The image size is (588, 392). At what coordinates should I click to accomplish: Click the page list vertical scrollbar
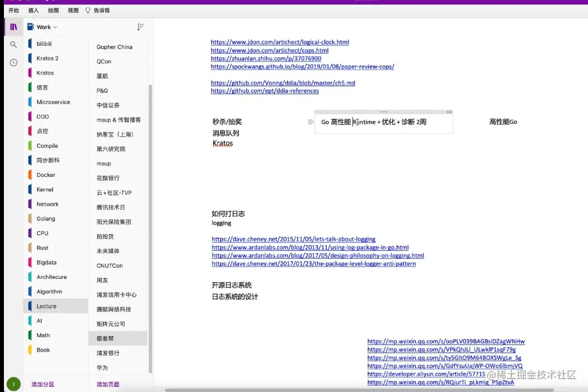tap(150, 229)
